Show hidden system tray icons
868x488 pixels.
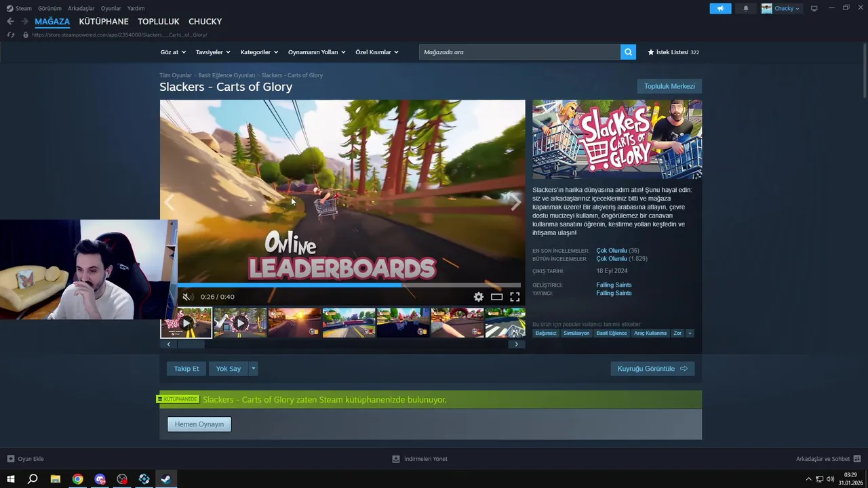point(808,479)
